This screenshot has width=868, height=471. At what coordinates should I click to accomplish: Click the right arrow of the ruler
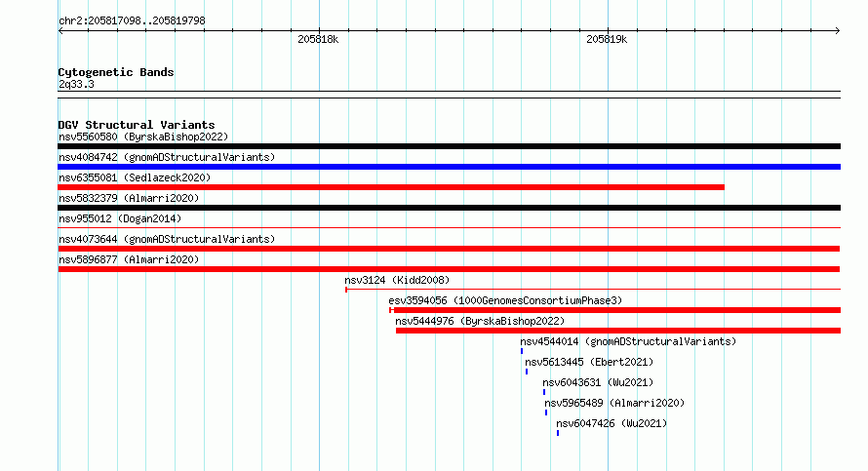click(837, 31)
